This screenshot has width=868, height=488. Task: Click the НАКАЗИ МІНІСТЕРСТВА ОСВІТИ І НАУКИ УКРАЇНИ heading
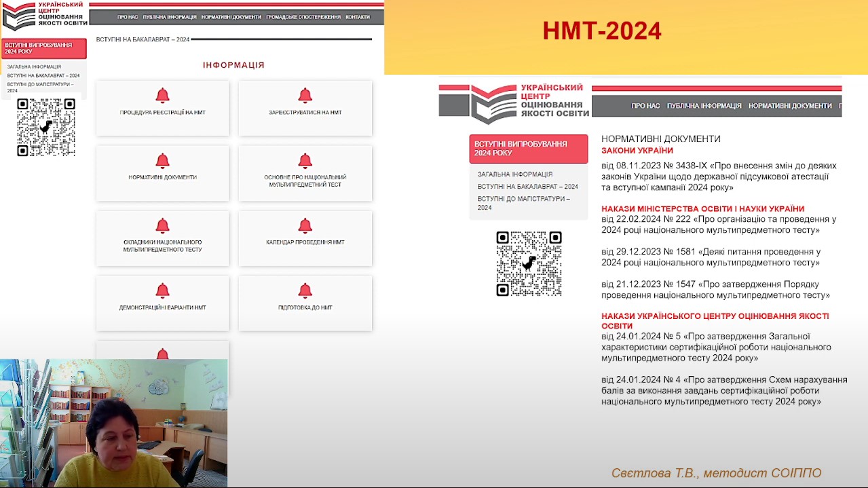coord(703,209)
